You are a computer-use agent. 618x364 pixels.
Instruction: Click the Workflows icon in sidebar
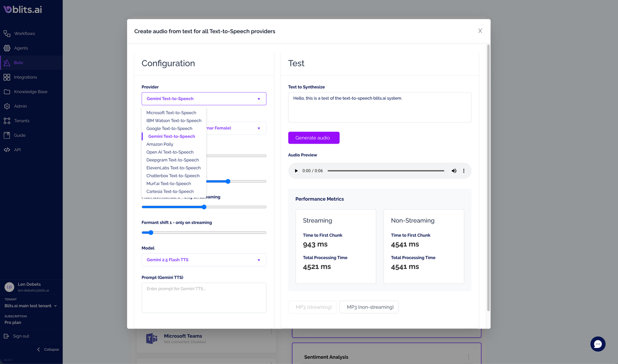[x=7, y=33]
